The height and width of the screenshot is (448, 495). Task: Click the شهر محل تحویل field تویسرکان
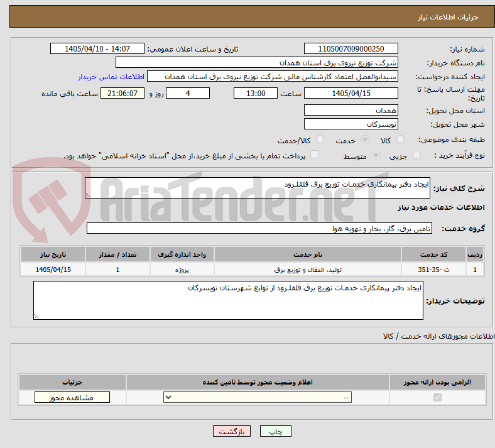351,124
